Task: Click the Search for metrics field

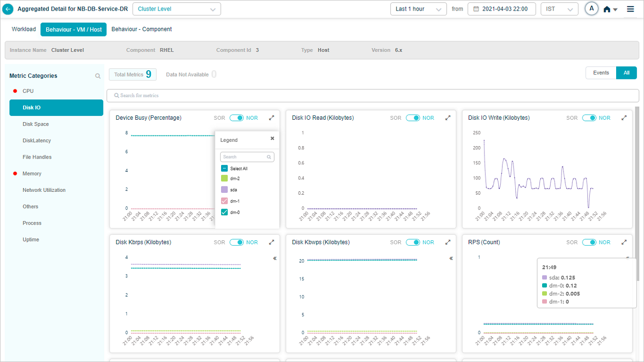Action: coord(372,96)
